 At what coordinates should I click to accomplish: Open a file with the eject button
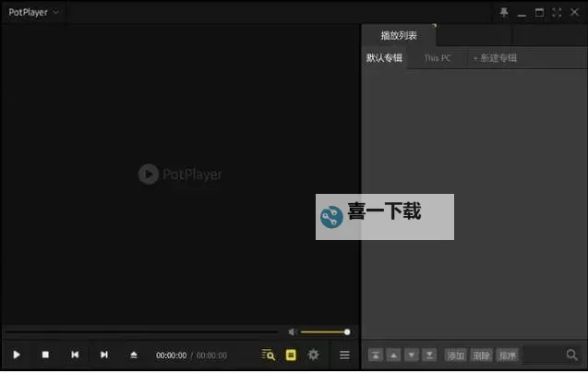tap(134, 355)
